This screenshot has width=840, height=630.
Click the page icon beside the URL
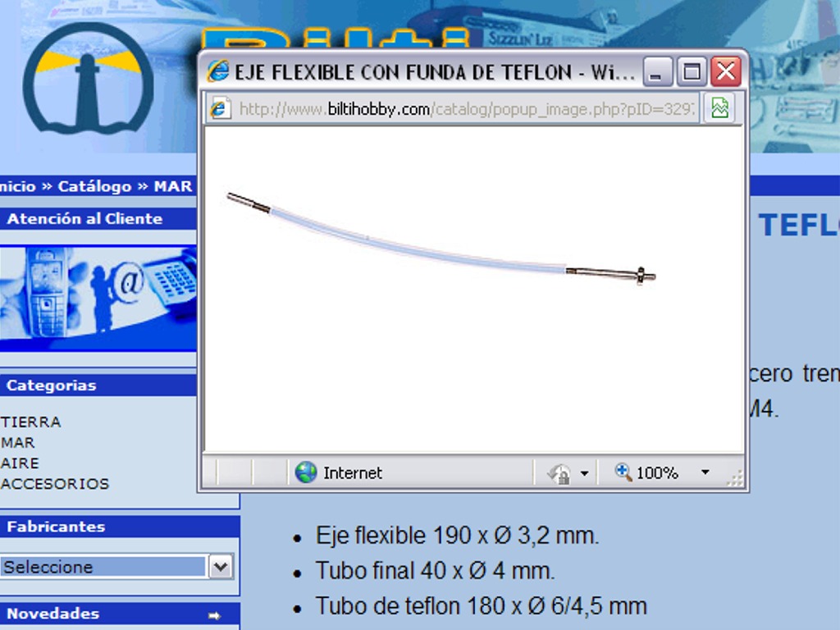click(220, 109)
